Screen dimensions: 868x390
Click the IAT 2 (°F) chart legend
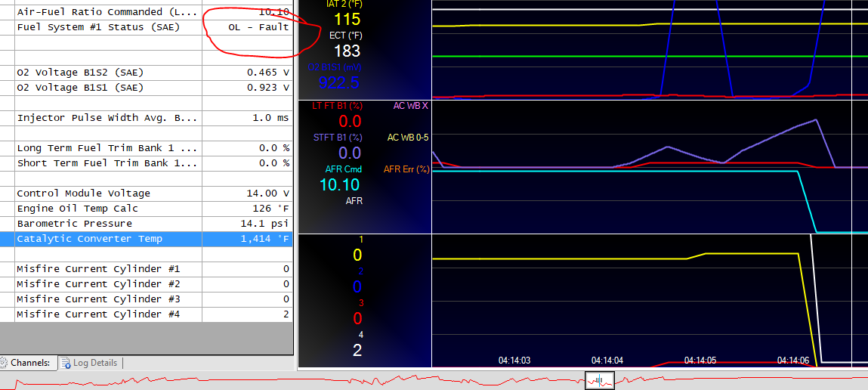tap(344, 5)
